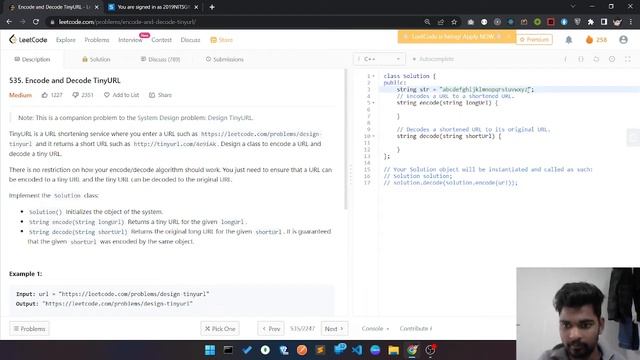This screenshot has height=360, width=640.
Task: Fold the encode function arrow on line 5
Action: pyautogui.click(x=373, y=103)
